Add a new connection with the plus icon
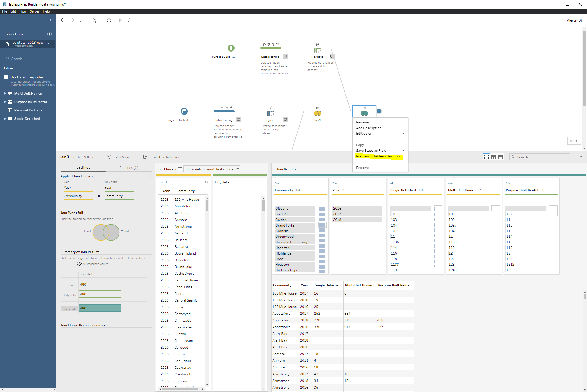 (x=50, y=34)
